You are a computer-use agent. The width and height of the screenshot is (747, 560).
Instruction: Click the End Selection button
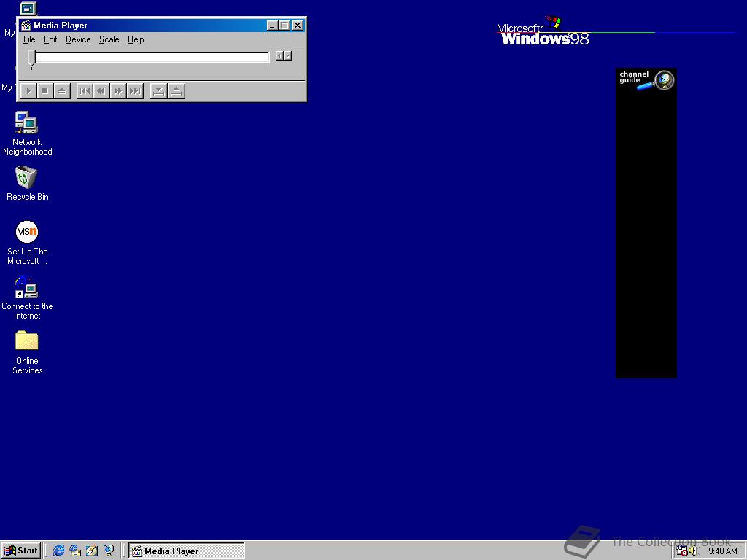(177, 90)
